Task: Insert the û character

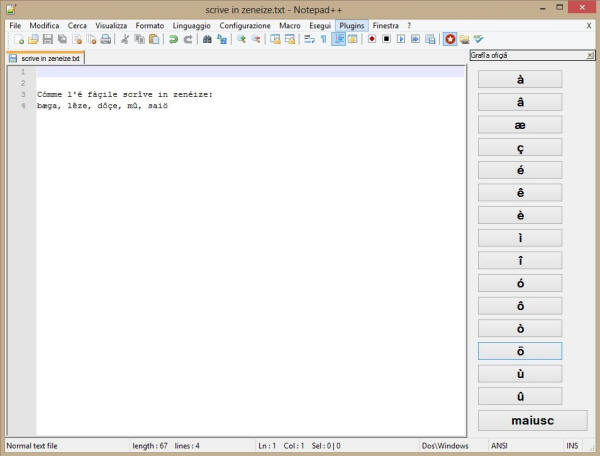Action: tap(520, 396)
